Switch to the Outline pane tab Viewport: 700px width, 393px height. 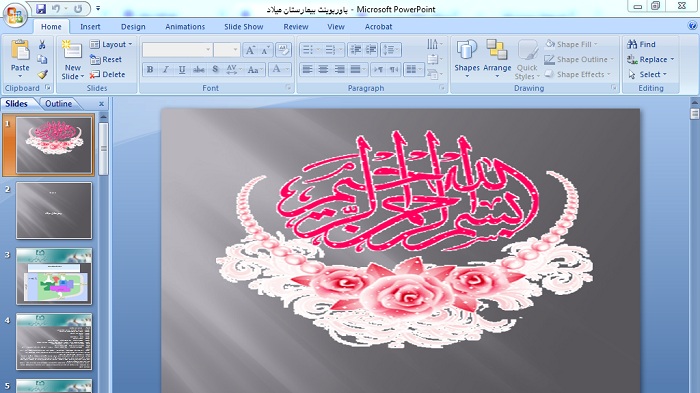(58, 104)
